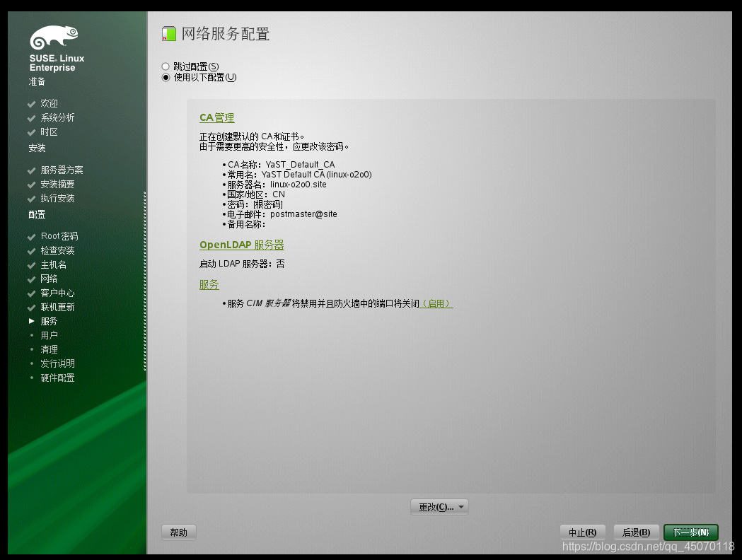Click the checkmark icon beside 检查安装
742x560 pixels.
pyautogui.click(x=32, y=251)
